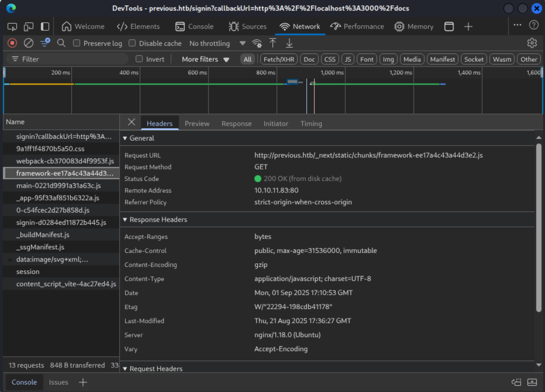Enable the Preserve log checkbox

tap(77, 43)
